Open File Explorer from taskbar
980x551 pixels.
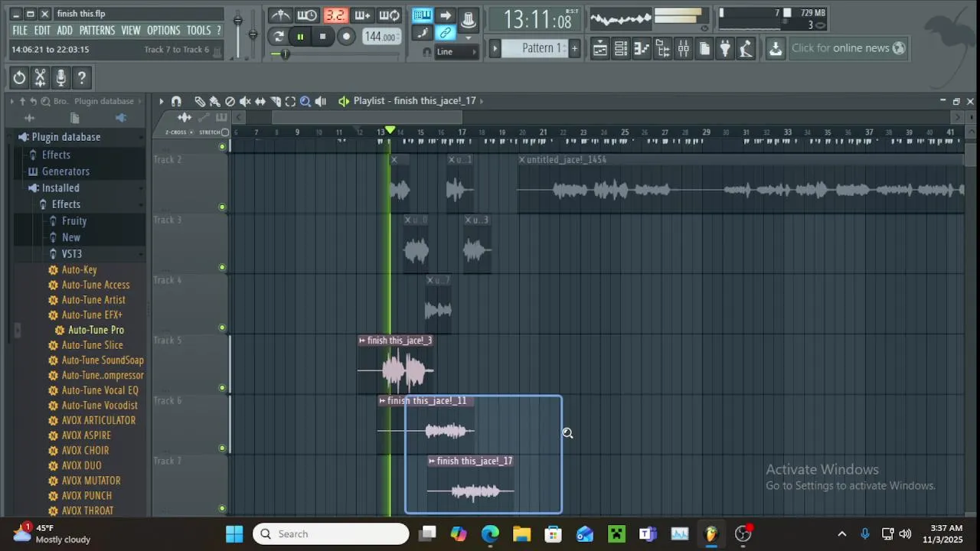(521, 533)
